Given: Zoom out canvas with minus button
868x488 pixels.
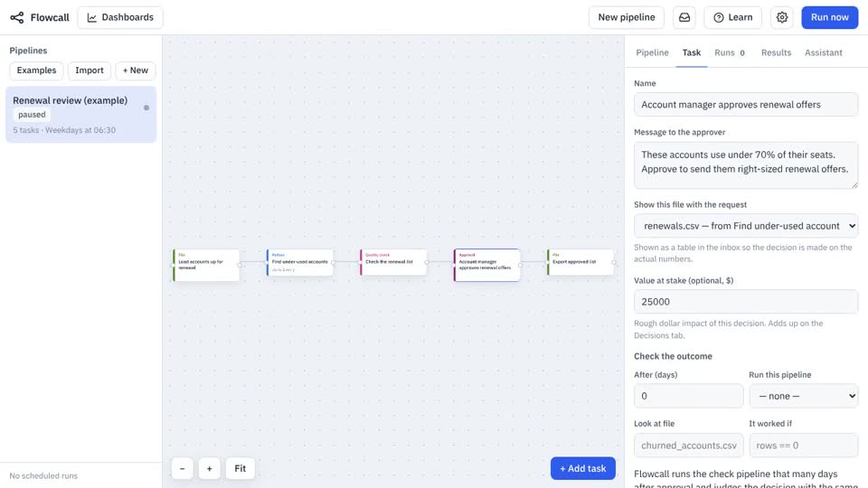Looking at the screenshot, I should [182, 468].
